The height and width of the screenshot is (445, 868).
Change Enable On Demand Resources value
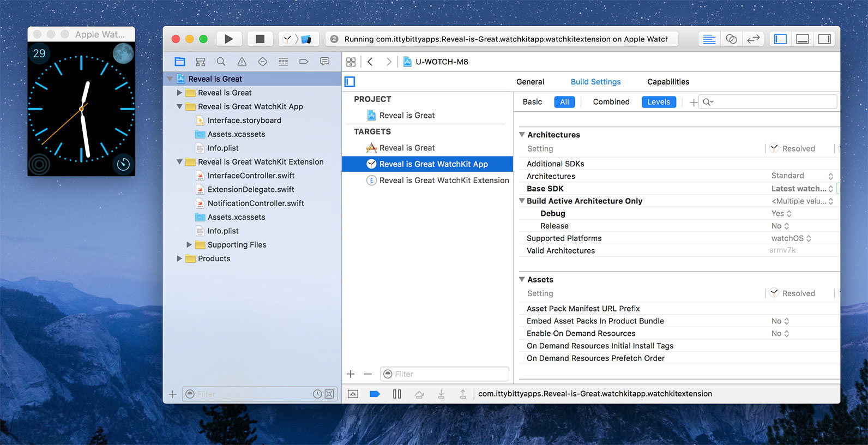click(x=780, y=334)
